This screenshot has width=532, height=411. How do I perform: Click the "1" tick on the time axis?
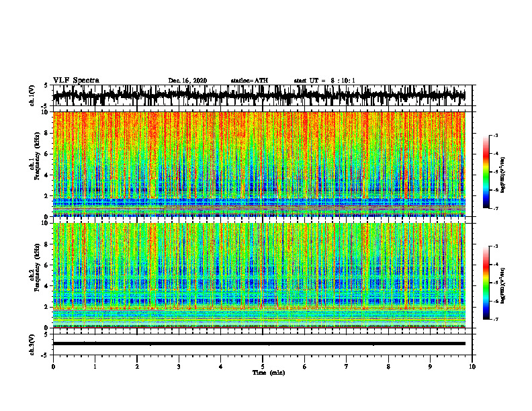pyautogui.click(x=95, y=367)
